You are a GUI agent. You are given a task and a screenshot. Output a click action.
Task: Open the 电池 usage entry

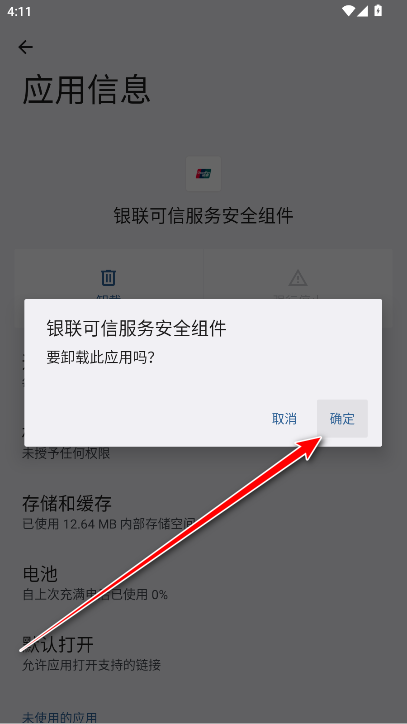point(203,582)
